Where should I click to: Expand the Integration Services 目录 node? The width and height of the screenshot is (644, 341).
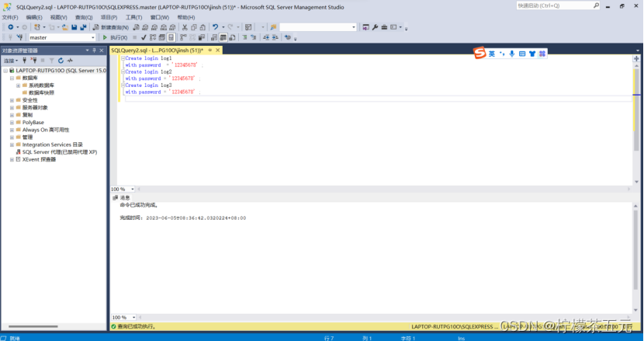tap(12, 144)
